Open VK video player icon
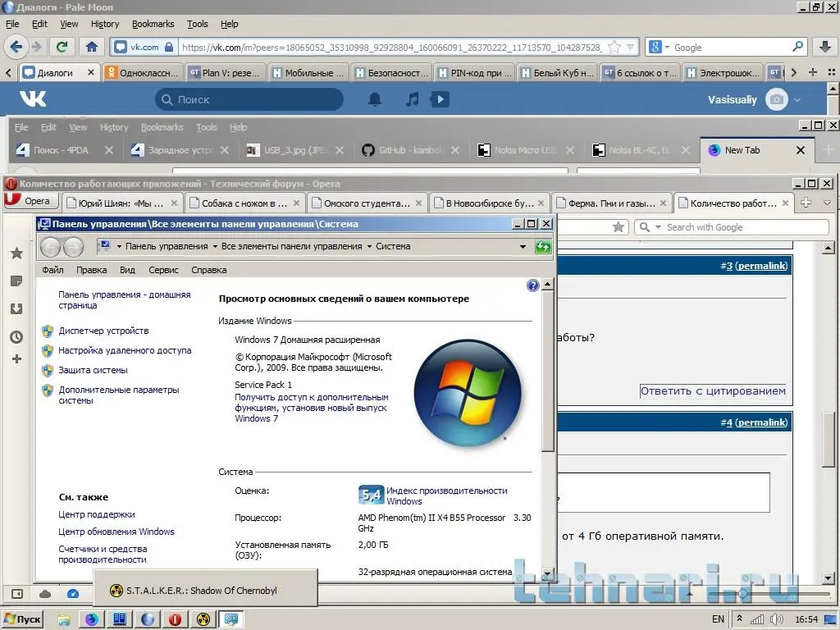 tap(440, 99)
